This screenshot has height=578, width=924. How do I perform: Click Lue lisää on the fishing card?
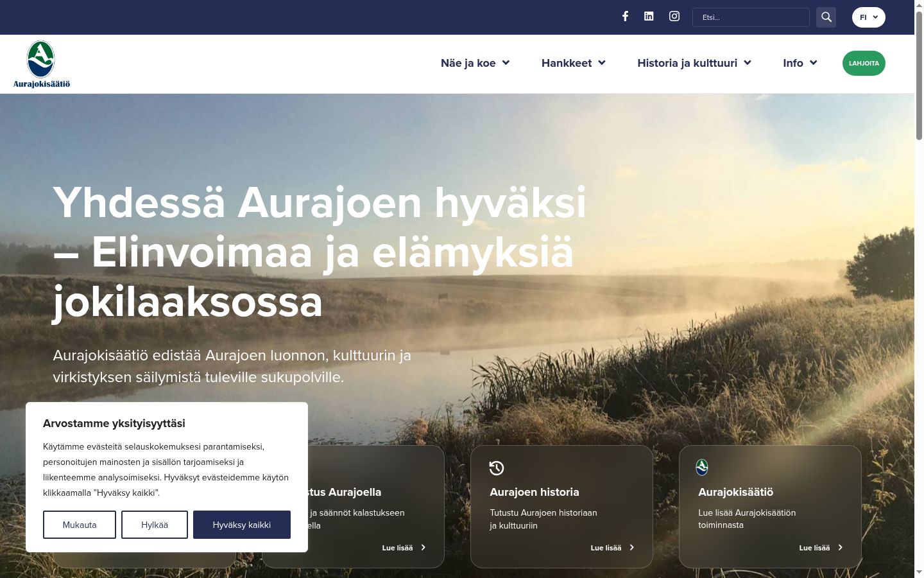click(398, 548)
